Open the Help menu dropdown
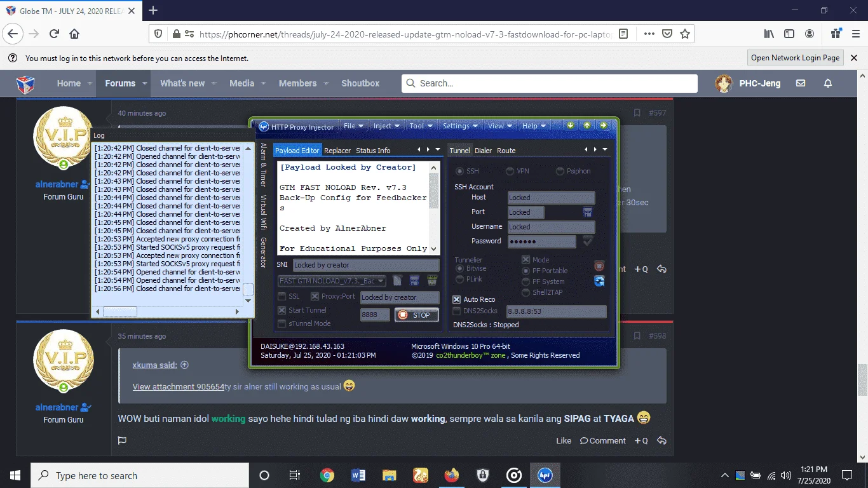The height and width of the screenshot is (488, 868). pyautogui.click(x=534, y=126)
